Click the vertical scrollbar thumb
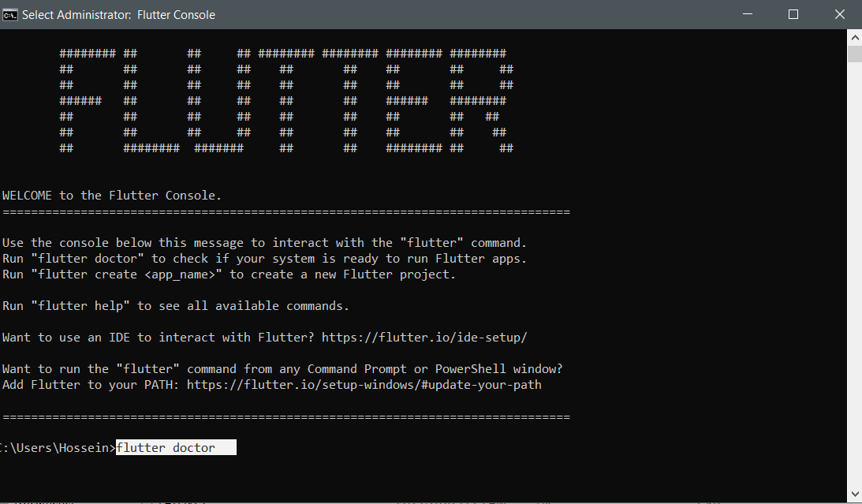 (x=854, y=54)
